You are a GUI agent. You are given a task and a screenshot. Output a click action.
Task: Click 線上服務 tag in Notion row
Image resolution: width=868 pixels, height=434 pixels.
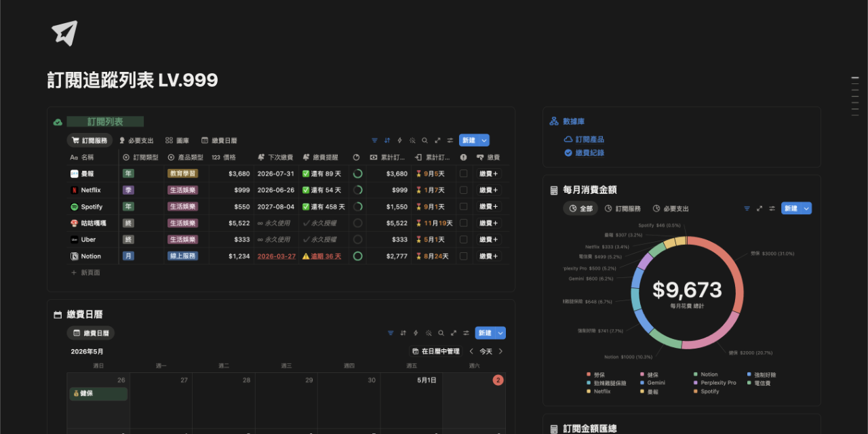pyautogui.click(x=182, y=256)
